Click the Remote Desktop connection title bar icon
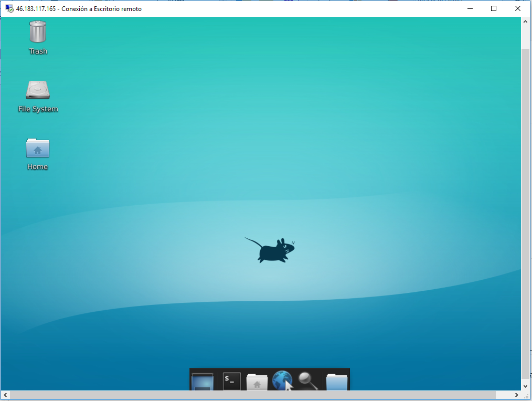Image resolution: width=532 pixels, height=401 pixels. point(9,8)
